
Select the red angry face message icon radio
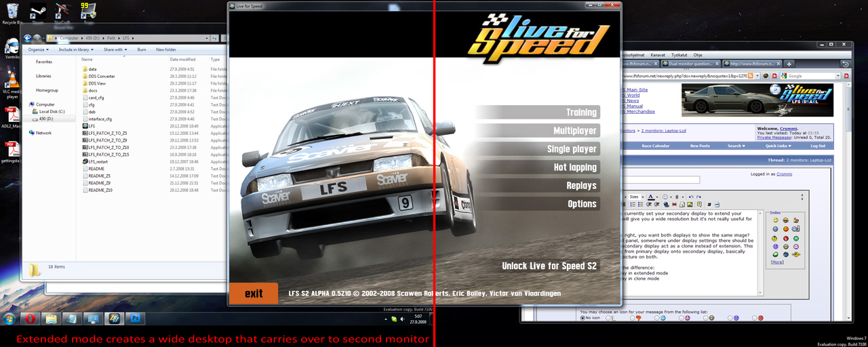754,318
